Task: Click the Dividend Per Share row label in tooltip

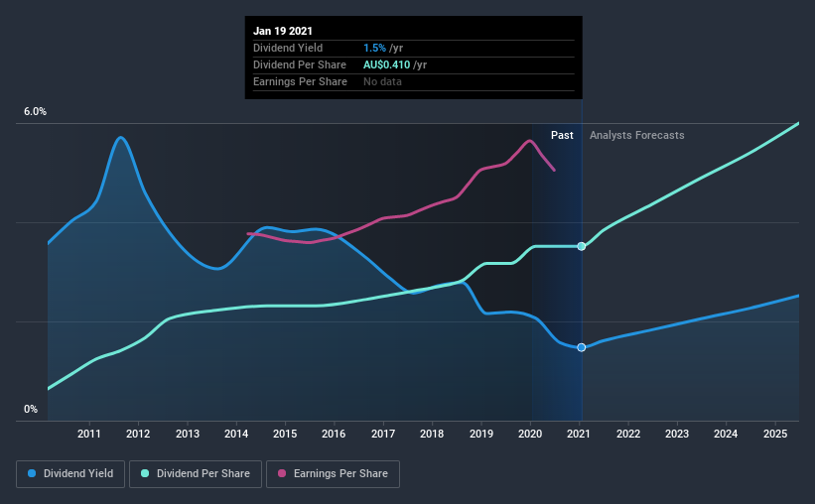Action: click(300, 64)
